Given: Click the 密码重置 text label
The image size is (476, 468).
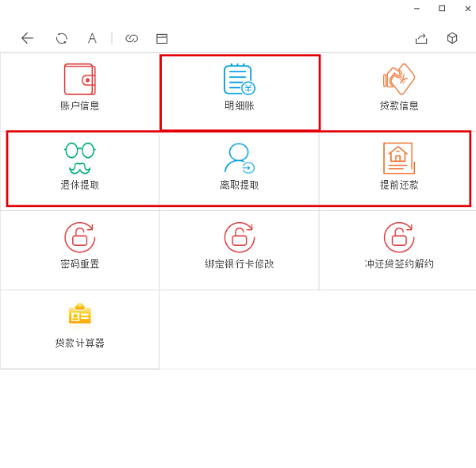Looking at the screenshot, I should click(x=79, y=264).
